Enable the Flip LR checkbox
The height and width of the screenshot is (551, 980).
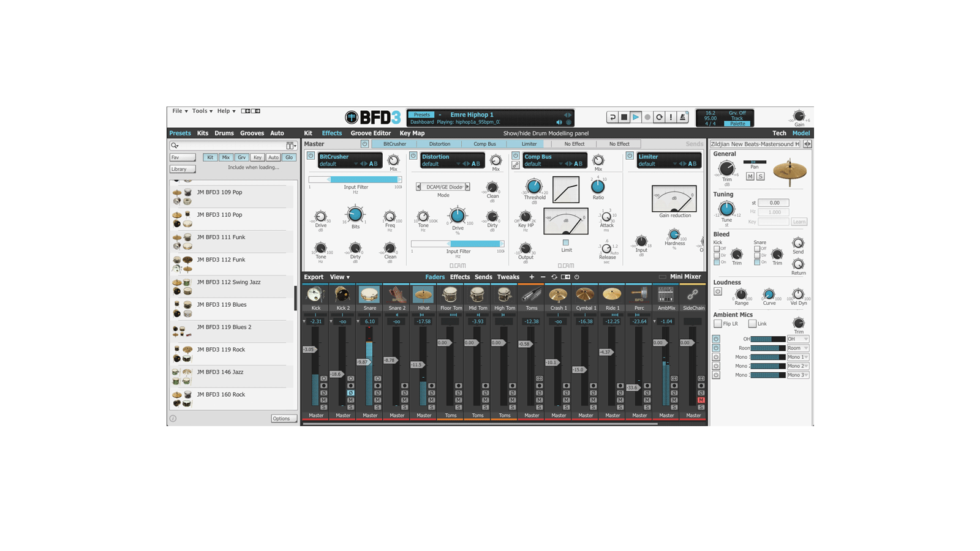[x=718, y=323]
